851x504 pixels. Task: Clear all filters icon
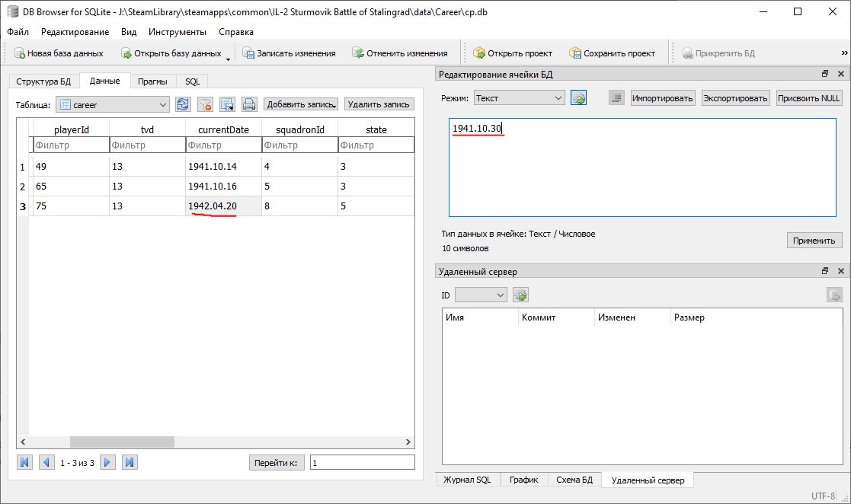pyautogui.click(x=205, y=105)
